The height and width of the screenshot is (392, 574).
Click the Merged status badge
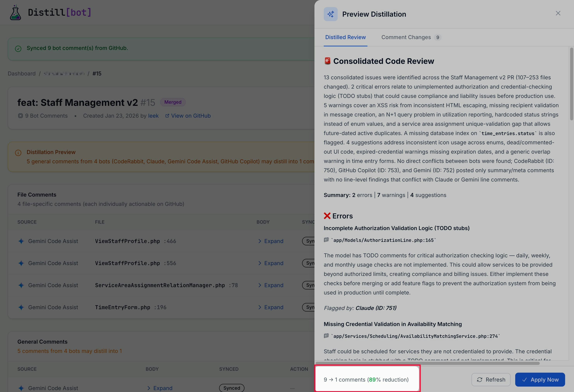coord(173,102)
